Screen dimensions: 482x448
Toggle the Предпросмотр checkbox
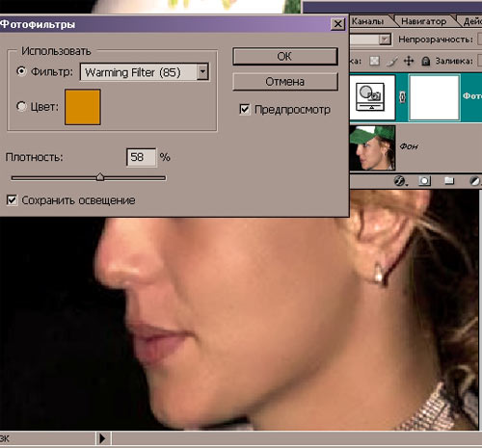(245, 109)
